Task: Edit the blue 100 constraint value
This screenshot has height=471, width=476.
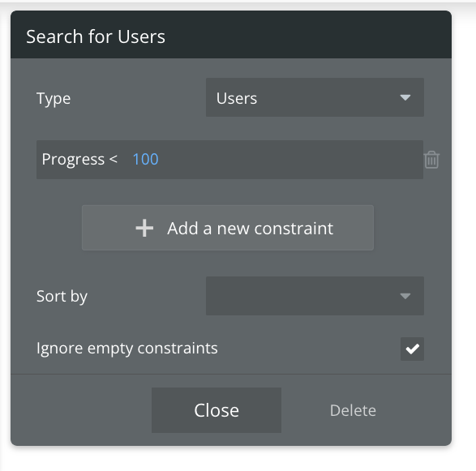Action: point(145,160)
